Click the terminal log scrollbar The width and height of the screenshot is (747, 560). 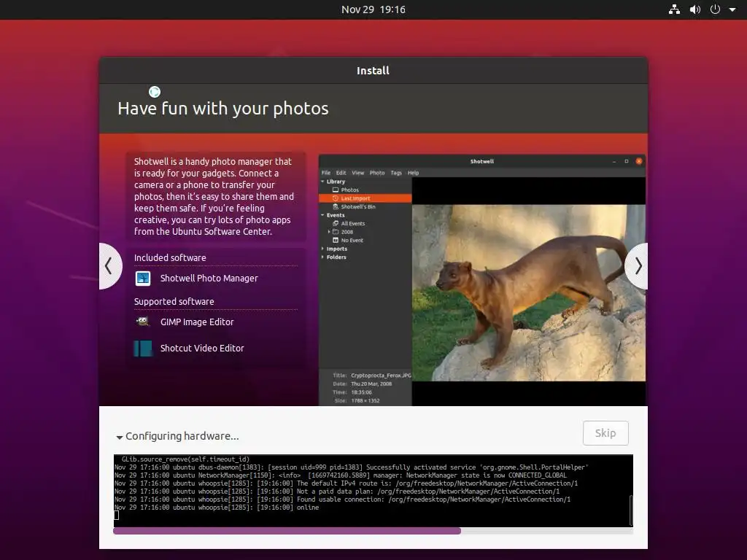pyautogui.click(x=631, y=510)
